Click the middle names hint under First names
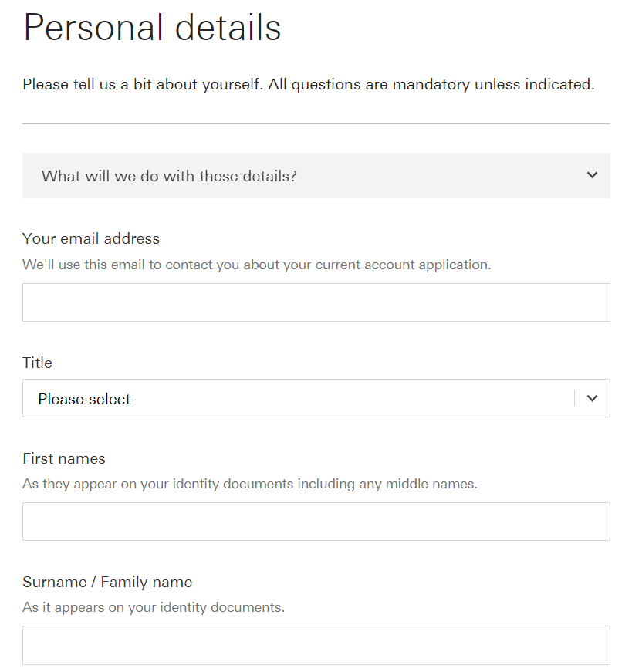Screen dimensions: 632x672 pyautogui.click(x=250, y=485)
